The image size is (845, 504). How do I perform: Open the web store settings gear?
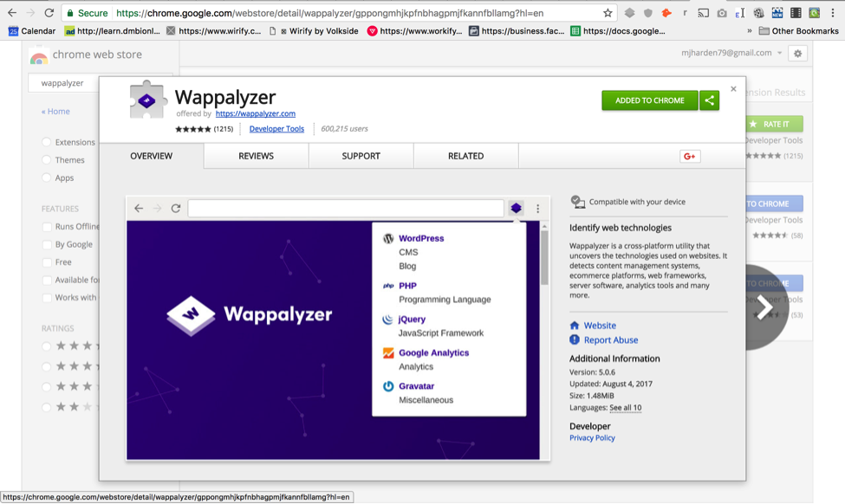click(x=797, y=54)
